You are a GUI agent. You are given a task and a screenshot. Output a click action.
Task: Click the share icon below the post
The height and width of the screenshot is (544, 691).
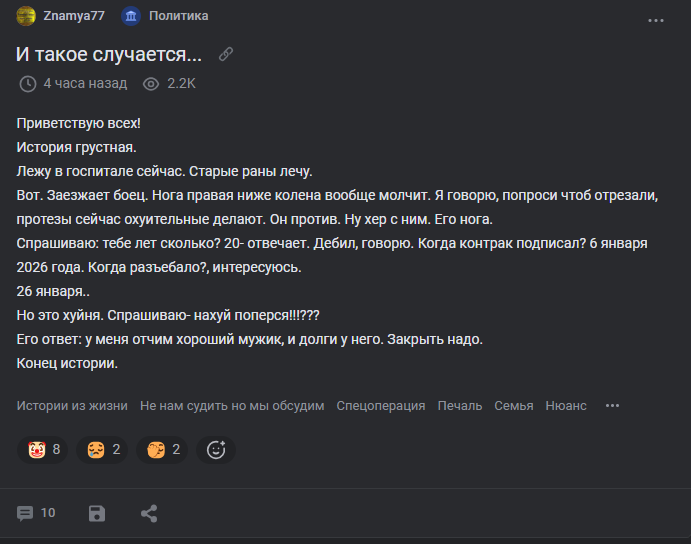[149, 514]
